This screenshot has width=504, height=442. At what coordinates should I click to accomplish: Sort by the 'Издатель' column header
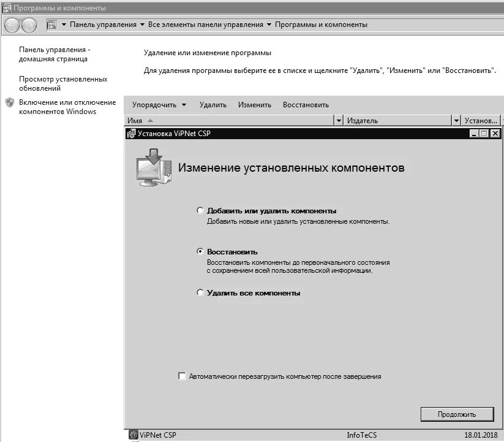click(397, 121)
